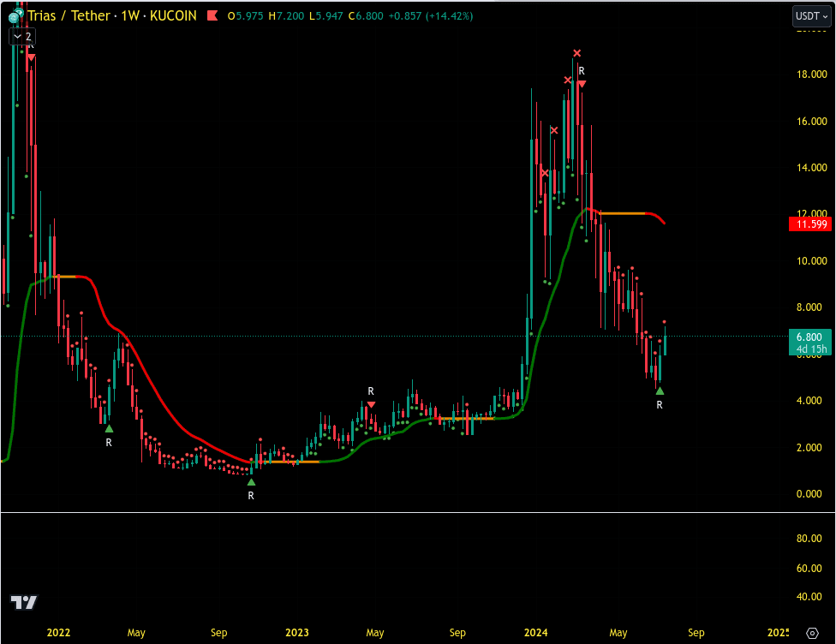
Task: Open chart settings gear icon
Action: [812, 633]
